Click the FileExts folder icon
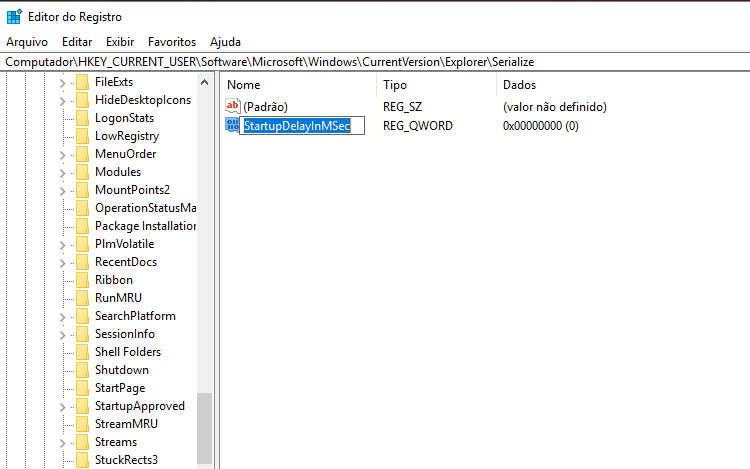Screen dimensions: 750x469 click(x=82, y=82)
